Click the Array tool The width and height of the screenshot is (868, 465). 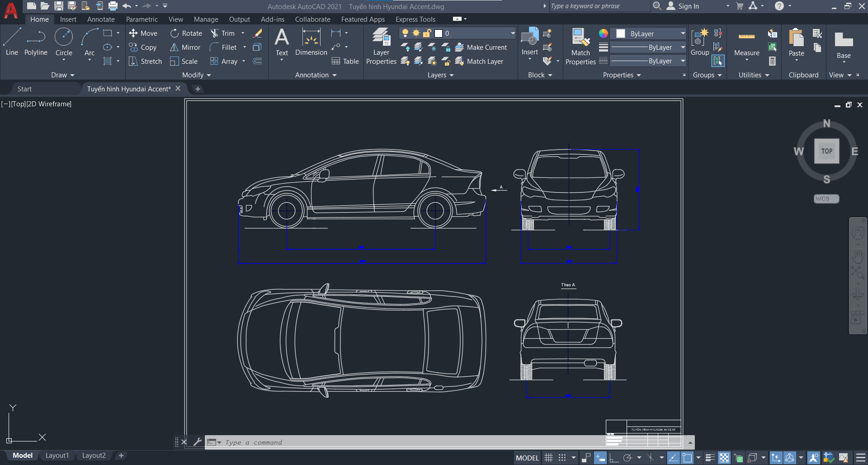click(x=224, y=61)
